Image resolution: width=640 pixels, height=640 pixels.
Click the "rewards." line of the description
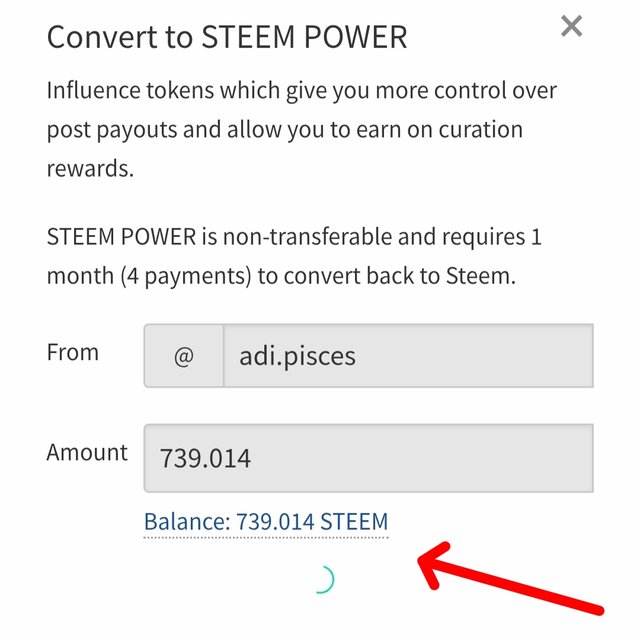pos(90,168)
